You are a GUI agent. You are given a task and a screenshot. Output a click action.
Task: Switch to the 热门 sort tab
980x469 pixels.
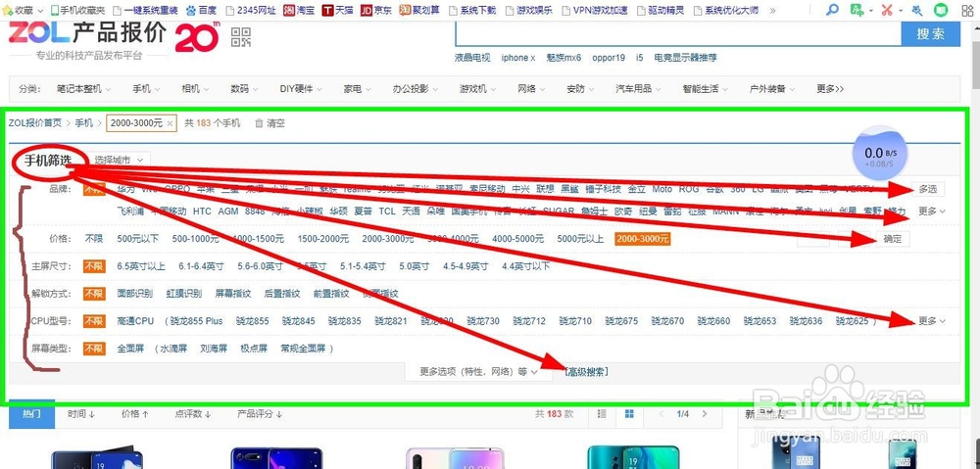(32, 414)
